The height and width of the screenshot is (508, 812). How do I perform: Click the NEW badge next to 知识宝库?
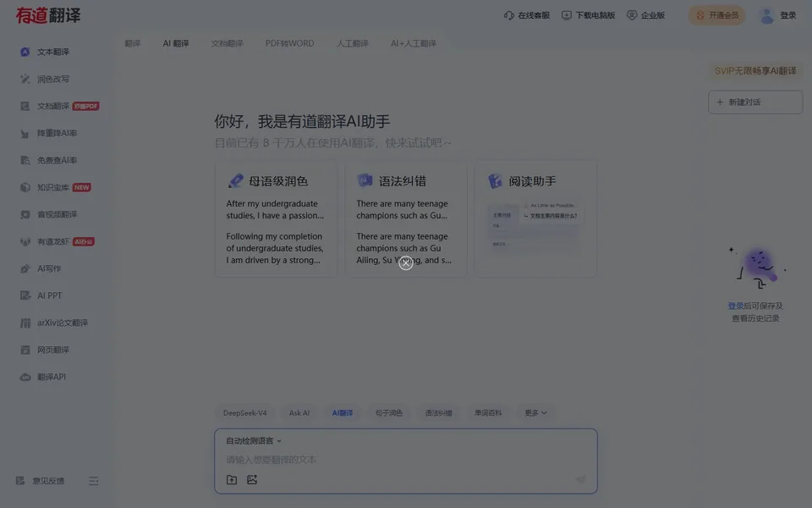[81, 187]
